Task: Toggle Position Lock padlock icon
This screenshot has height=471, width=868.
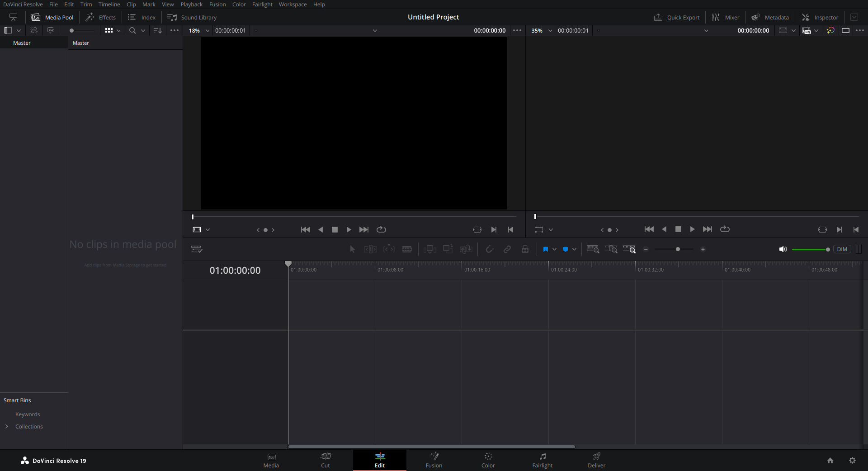Action: [x=525, y=249]
